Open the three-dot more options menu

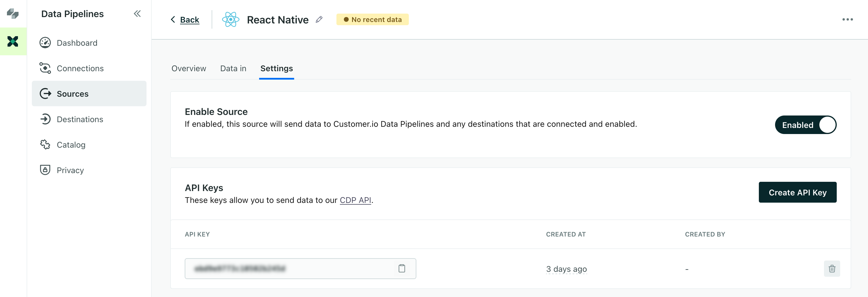coord(847,19)
